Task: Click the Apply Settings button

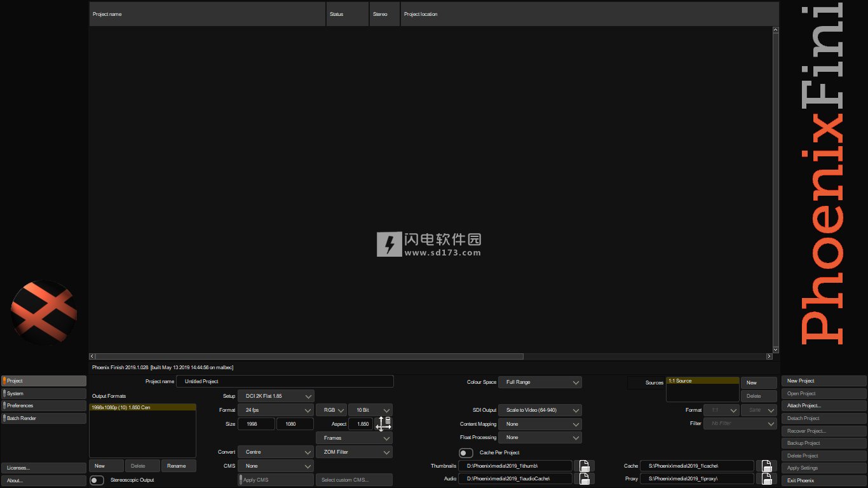Action: [x=824, y=468]
